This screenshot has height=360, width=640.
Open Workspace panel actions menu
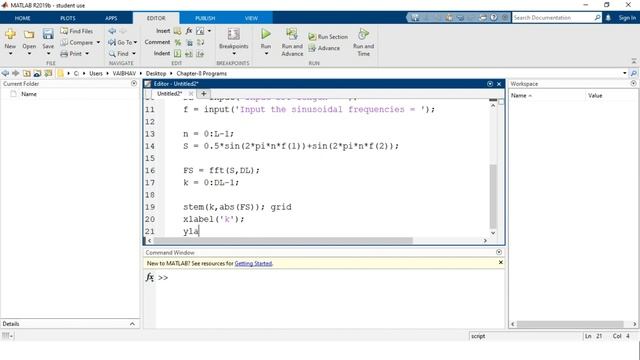point(633,83)
